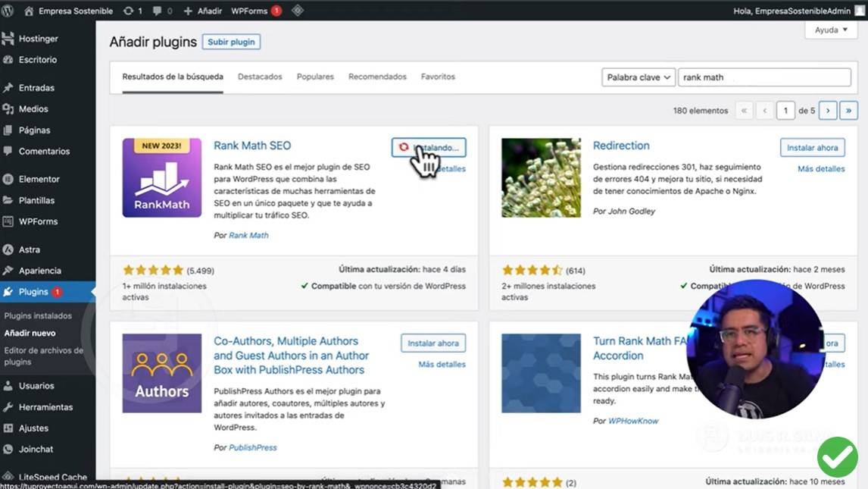This screenshot has height=489, width=868.
Task: Open Editor de archivos de plugins
Action: (x=43, y=356)
